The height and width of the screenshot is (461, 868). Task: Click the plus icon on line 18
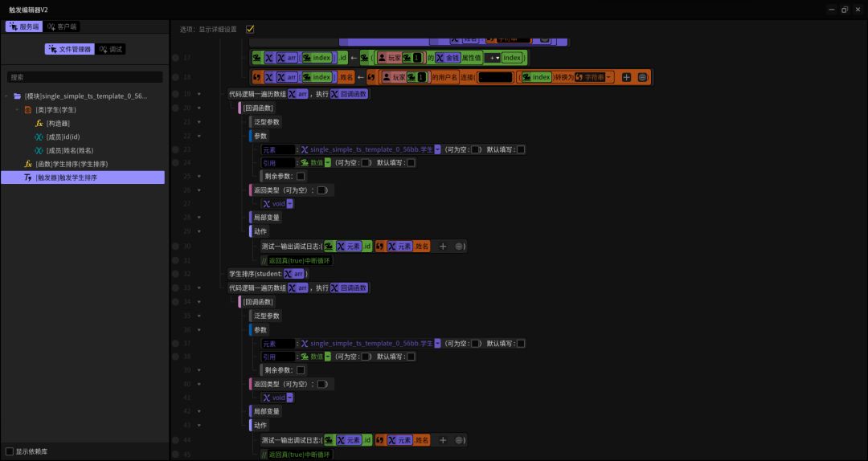pyautogui.click(x=627, y=77)
